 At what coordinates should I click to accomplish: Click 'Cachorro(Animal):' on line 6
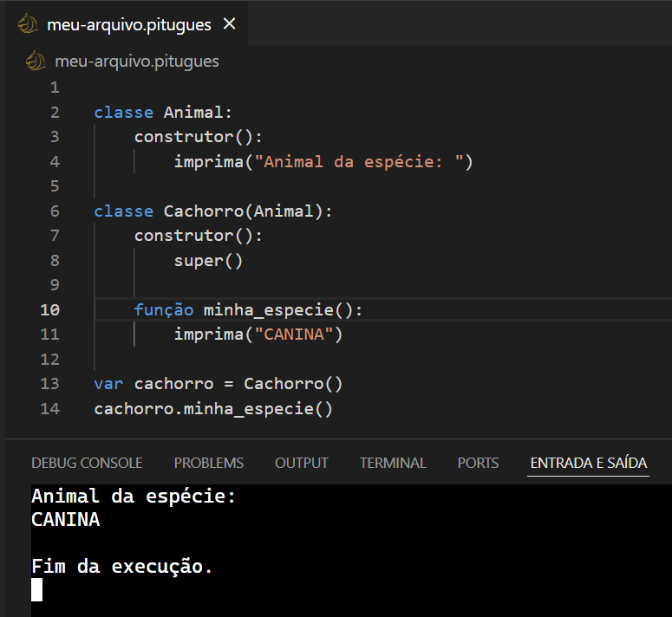(248, 211)
